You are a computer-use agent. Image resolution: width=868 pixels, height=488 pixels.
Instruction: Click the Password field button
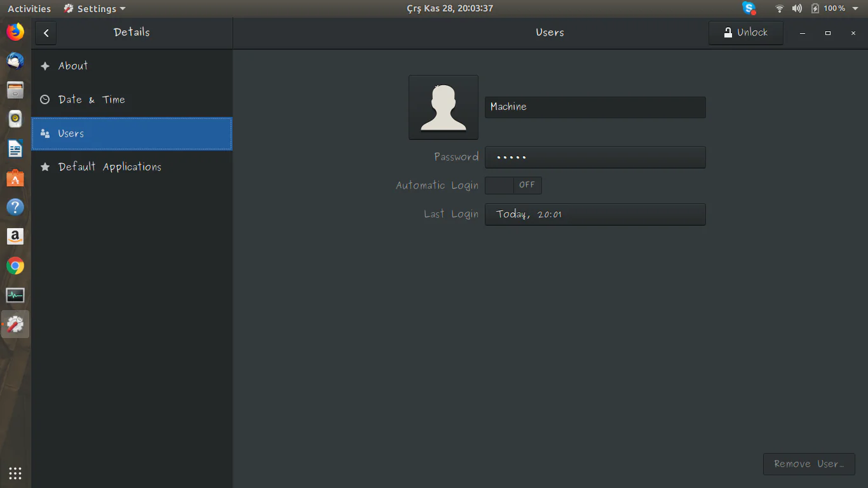(x=595, y=157)
